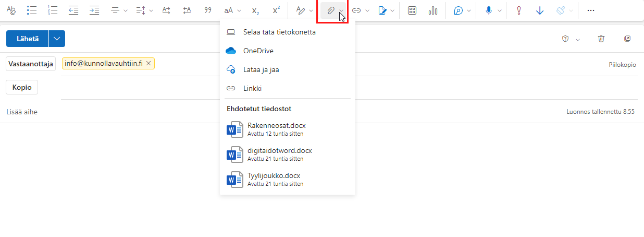This screenshot has width=644, height=237.
Task: Toggle subscript formatting
Action: [x=255, y=10]
